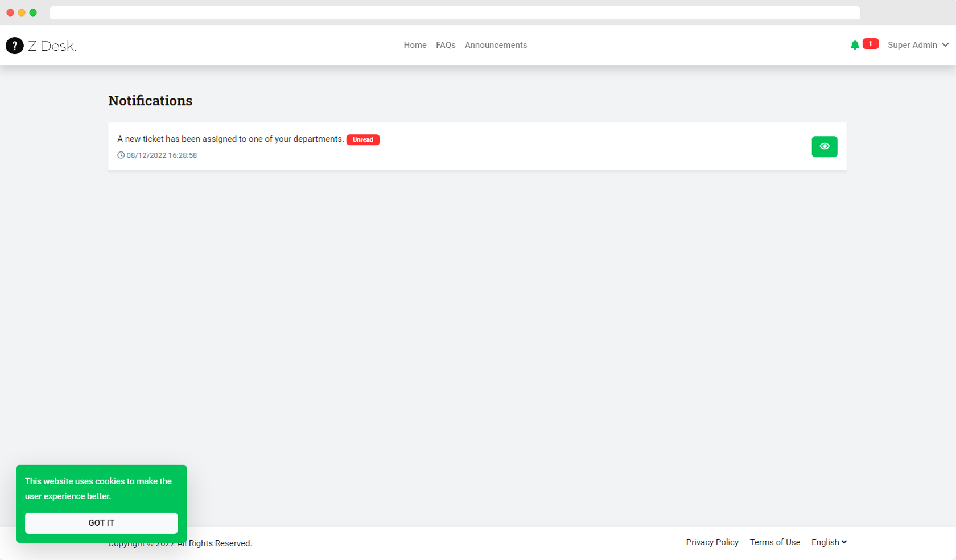Click the red notification count badge
Image resolution: width=956 pixels, height=560 pixels.
[870, 43]
